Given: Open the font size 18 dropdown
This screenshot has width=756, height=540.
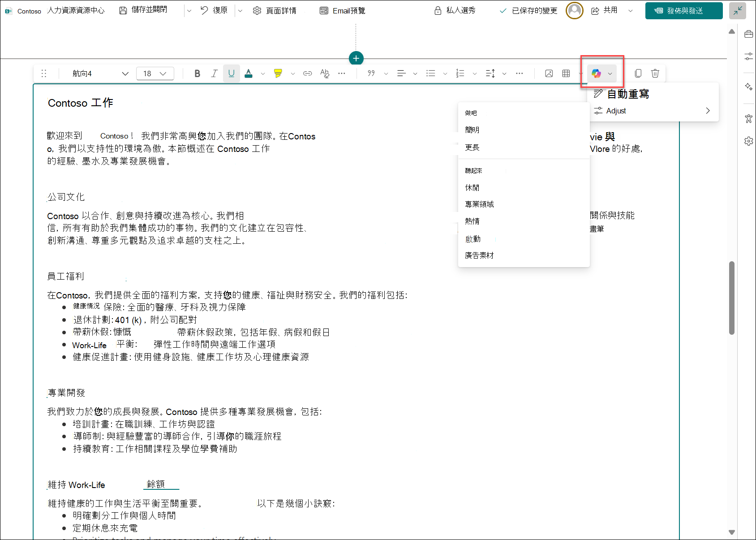Looking at the screenshot, I should [155, 73].
